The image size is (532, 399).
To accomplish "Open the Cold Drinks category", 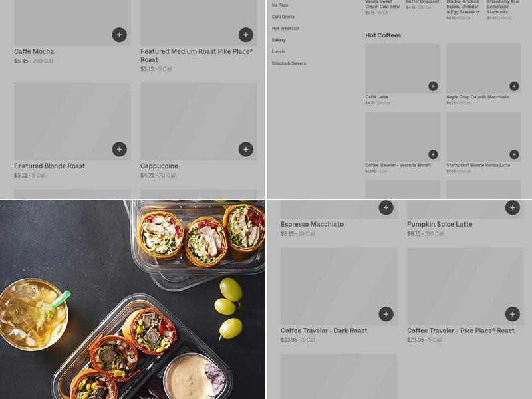I will tap(283, 17).
